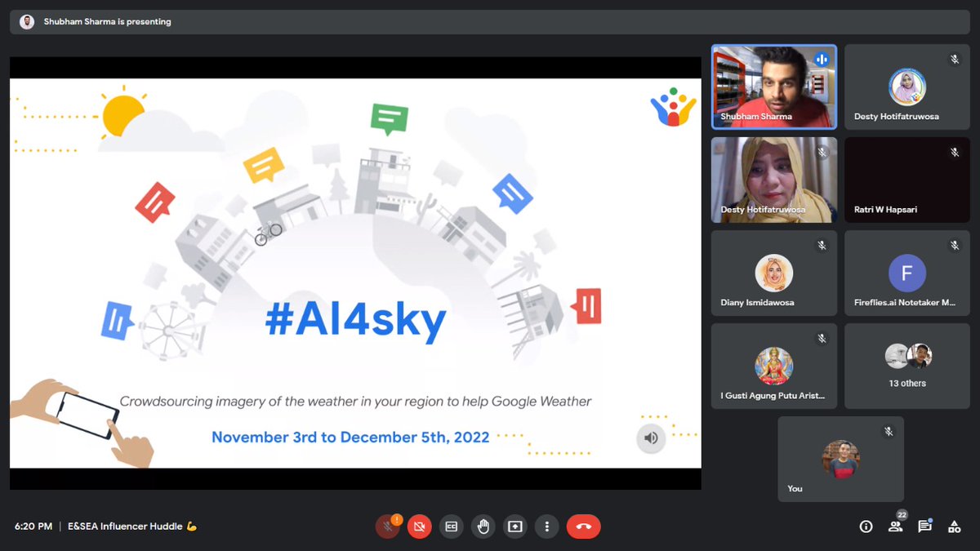This screenshot has height=551, width=980.
Task: Click 'Shubham Sharma is presenting' banner text
Action: 108,22
